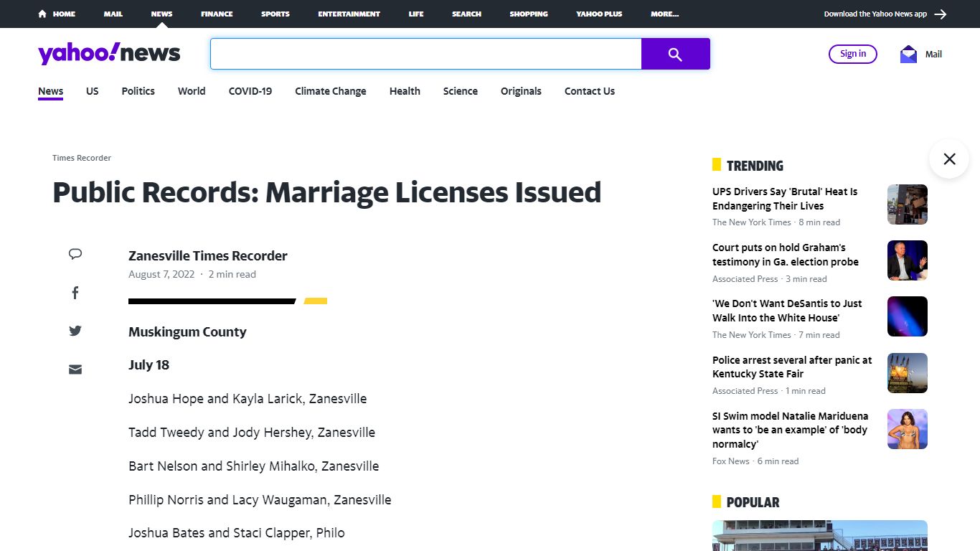Open the UPS drivers story thumbnail
The image size is (980, 551).
[x=908, y=204]
